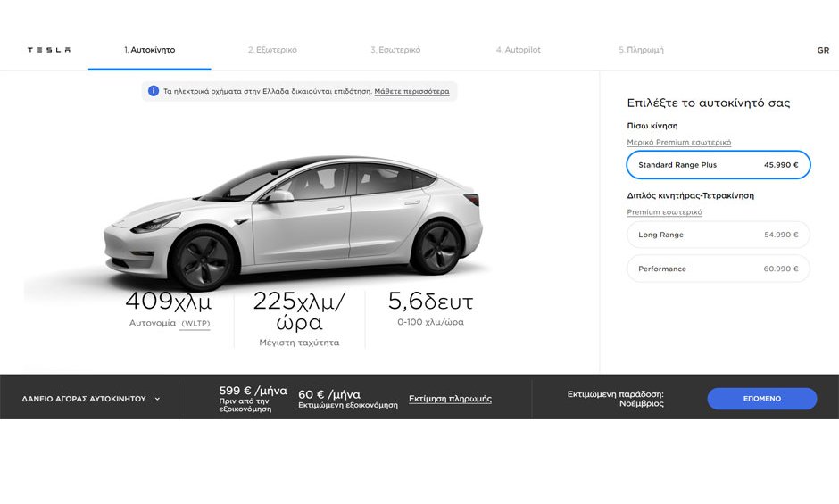Click the Επιλέξτε το αυτοκίνητό σας heading
The height and width of the screenshot is (504, 839).
pos(709,103)
